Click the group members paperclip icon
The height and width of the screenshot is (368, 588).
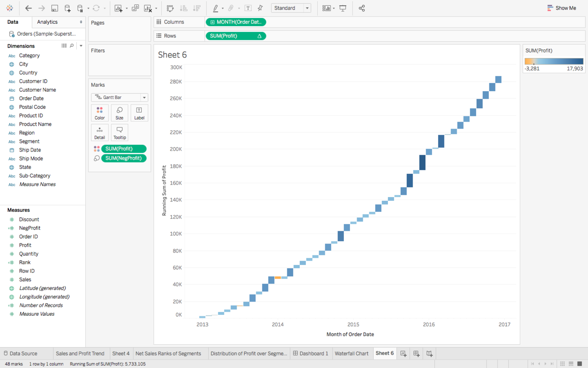coord(231,8)
